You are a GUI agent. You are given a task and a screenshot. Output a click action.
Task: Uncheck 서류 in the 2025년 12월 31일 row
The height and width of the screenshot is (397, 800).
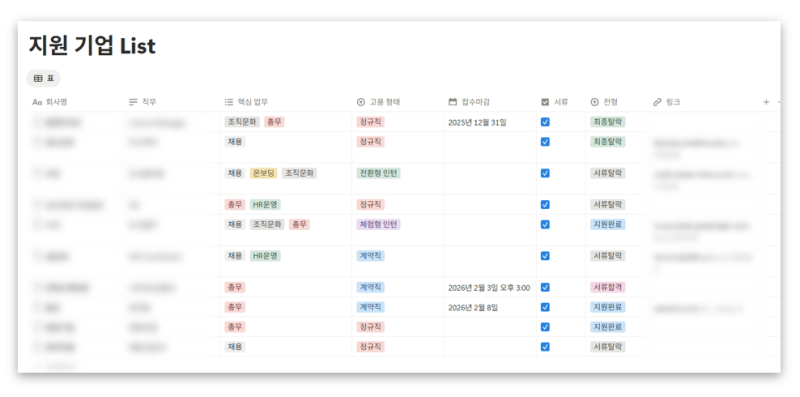(x=545, y=122)
